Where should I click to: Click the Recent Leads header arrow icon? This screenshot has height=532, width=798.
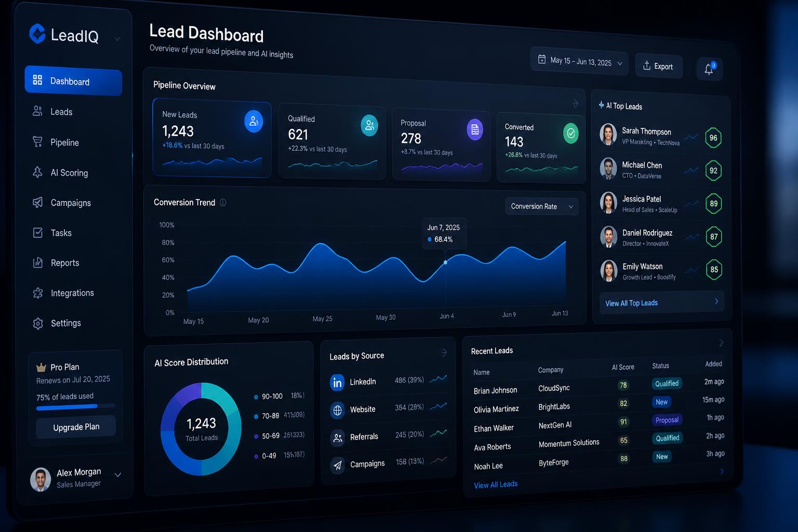tap(721, 343)
